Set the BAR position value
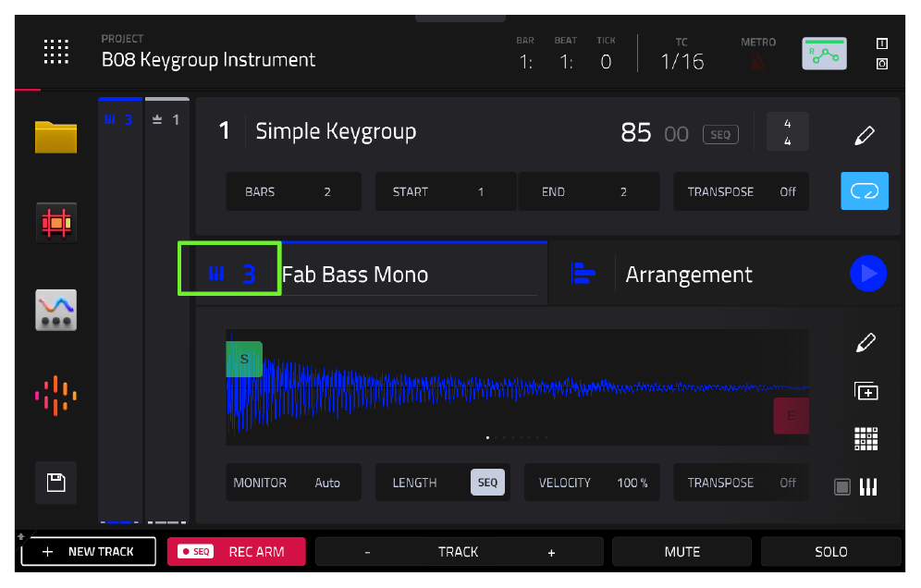921x588 pixels. 526,61
